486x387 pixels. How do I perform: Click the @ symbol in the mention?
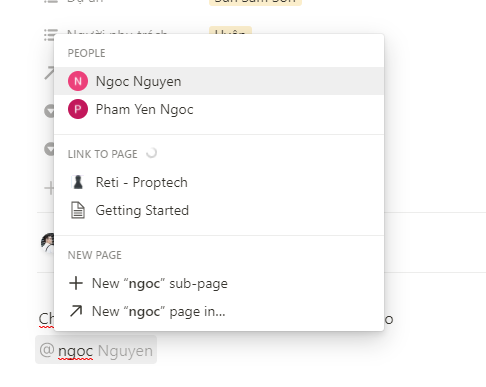pos(47,350)
